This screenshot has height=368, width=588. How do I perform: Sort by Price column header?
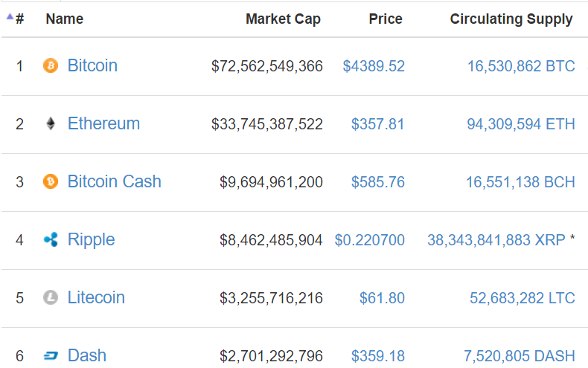(x=386, y=19)
